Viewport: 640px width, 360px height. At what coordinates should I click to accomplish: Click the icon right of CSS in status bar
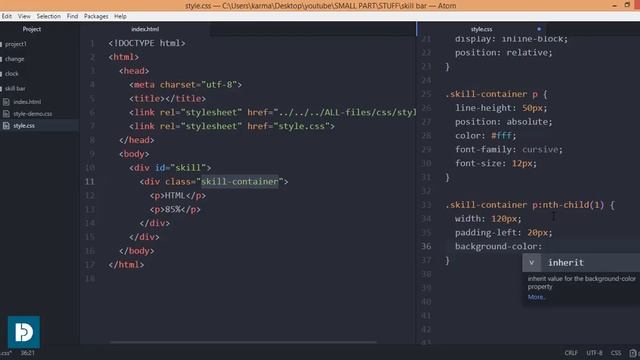tap(633, 353)
